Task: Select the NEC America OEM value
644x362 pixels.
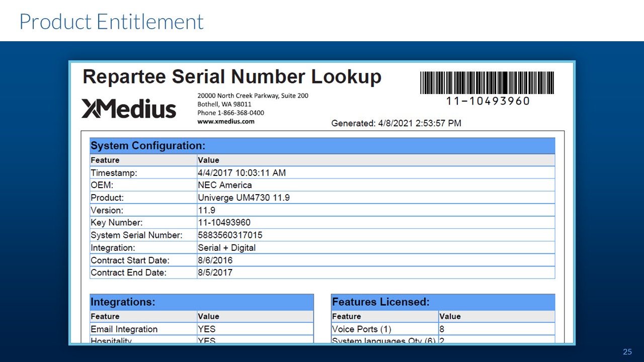Action: [x=225, y=185]
